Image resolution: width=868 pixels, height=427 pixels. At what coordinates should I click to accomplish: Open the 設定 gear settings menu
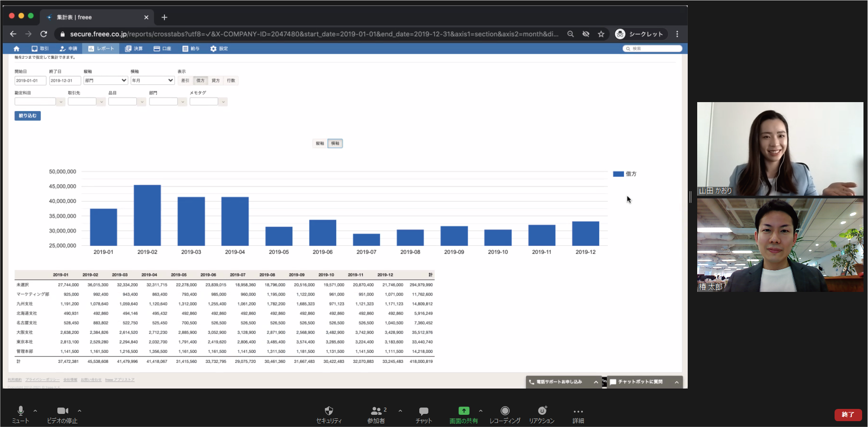pos(219,49)
